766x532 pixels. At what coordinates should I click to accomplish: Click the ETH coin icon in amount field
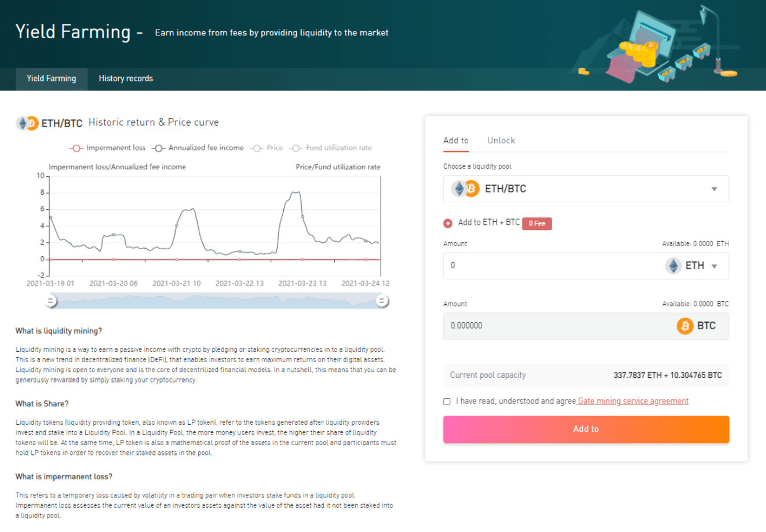point(673,266)
